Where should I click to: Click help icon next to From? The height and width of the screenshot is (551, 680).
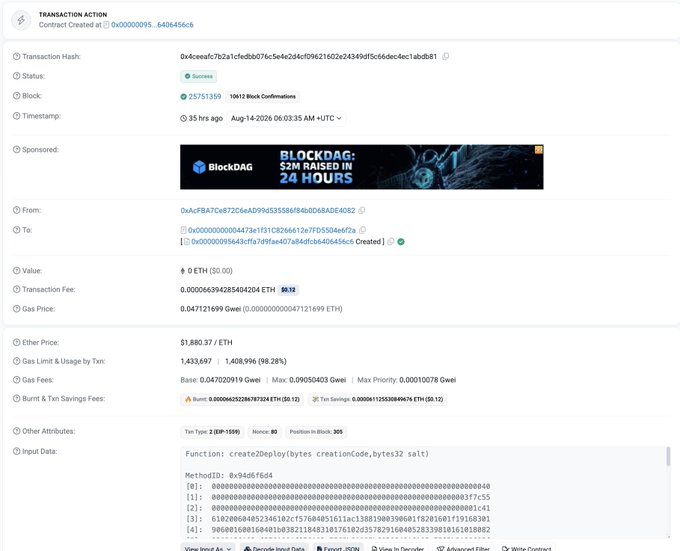point(16,210)
